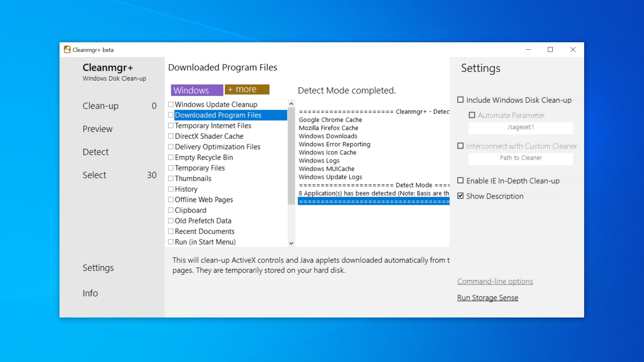Image resolution: width=644 pixels, height=362 pixels.
Task: Open Preview from the sidebar
Action: tap(97, 129)
